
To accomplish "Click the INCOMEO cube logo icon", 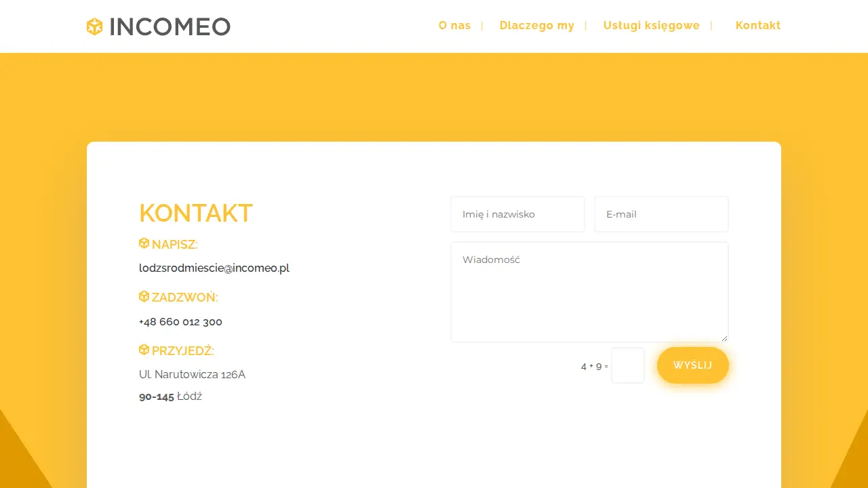I will point(94,27).
